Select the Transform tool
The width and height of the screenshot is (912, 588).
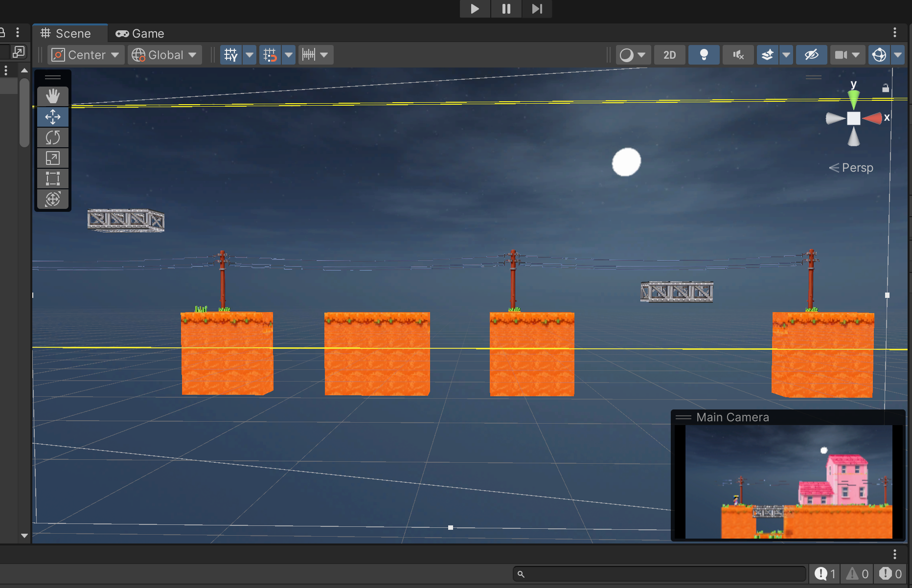click(x=53, y=199)
